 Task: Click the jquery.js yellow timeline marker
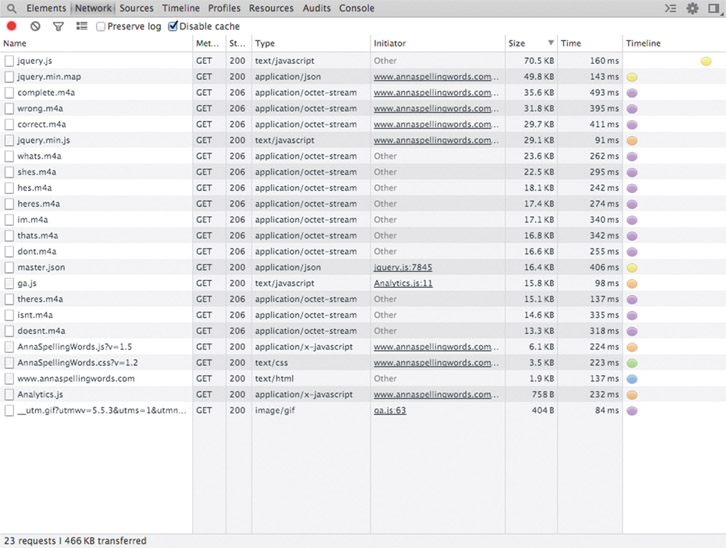(x=706, y=61)
